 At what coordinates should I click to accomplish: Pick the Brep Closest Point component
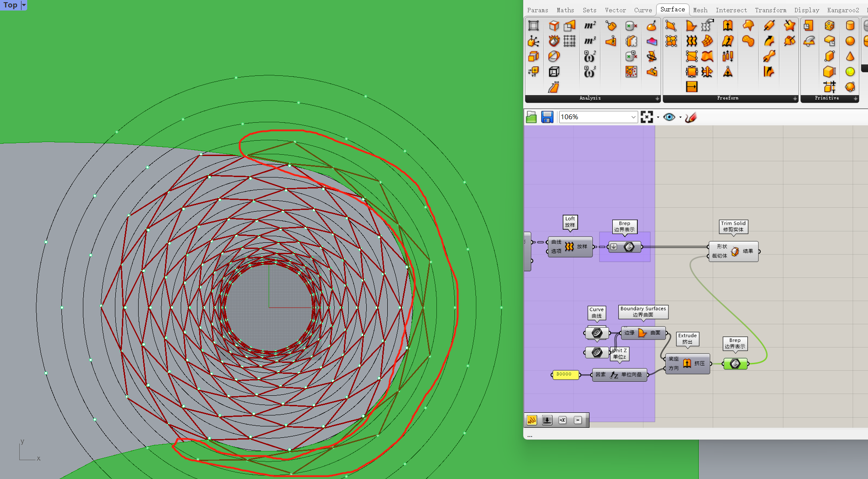tap(611, 25)
